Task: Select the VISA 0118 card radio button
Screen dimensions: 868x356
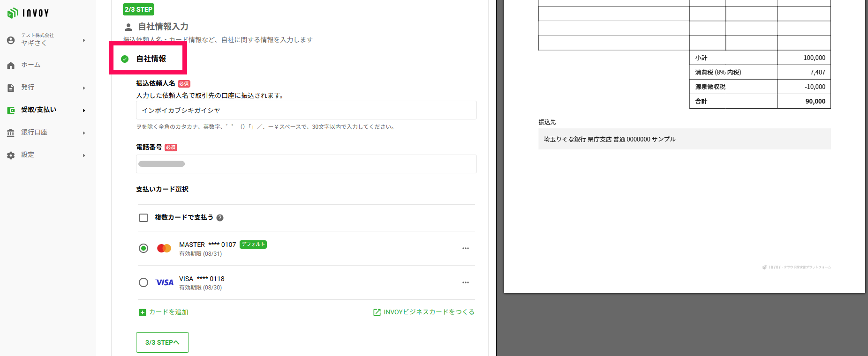Action: point(143,282)
